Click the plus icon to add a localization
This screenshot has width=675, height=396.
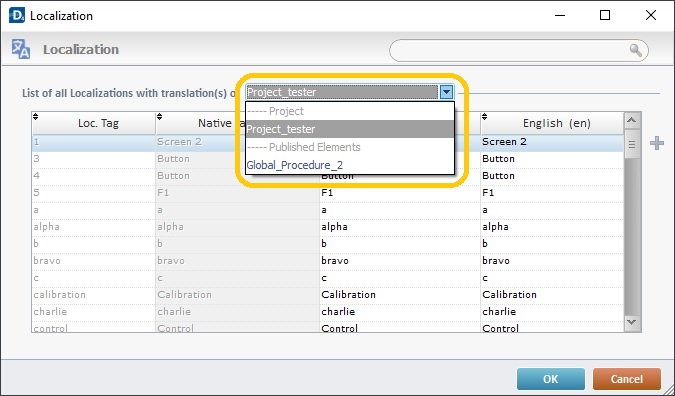tap(656, 143)
